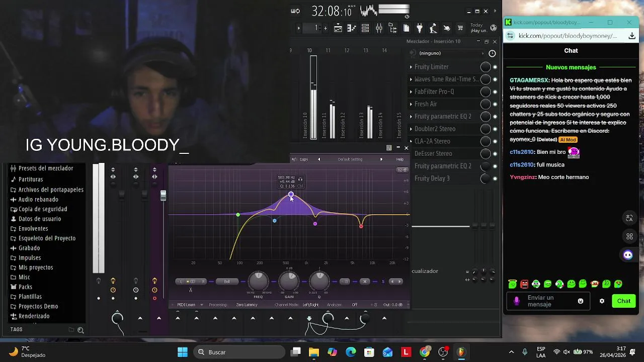This screenshot has height=362, width=644.
Task: Open chat settings gear icon
Action: pos(602,301)
